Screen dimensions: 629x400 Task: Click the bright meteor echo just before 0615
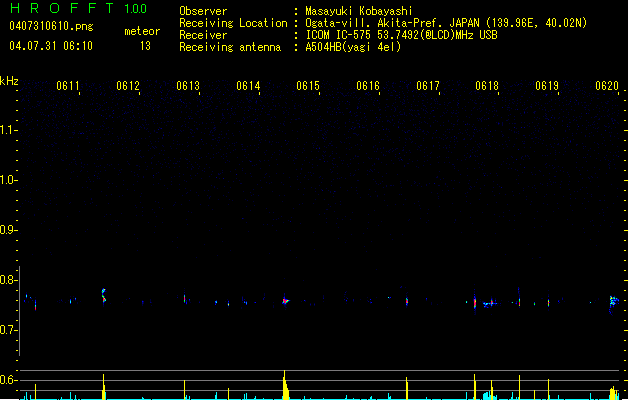tap(285, 301)
